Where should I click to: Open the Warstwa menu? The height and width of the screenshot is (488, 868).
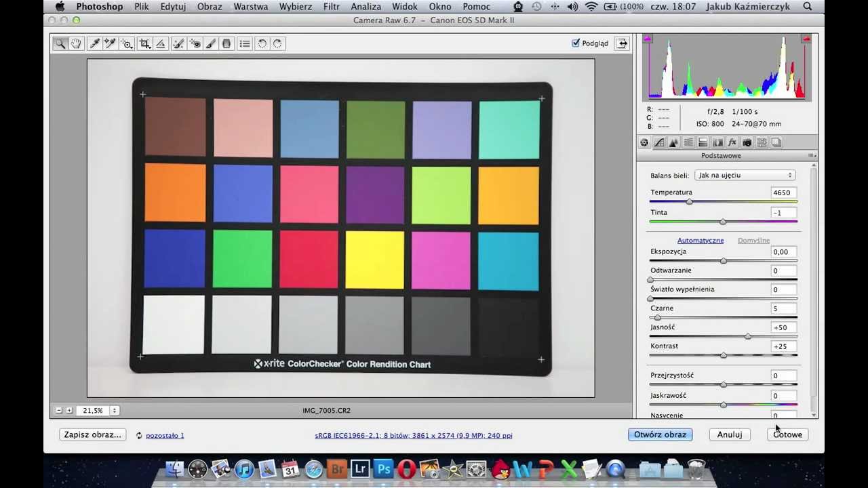tap(251, 7)
